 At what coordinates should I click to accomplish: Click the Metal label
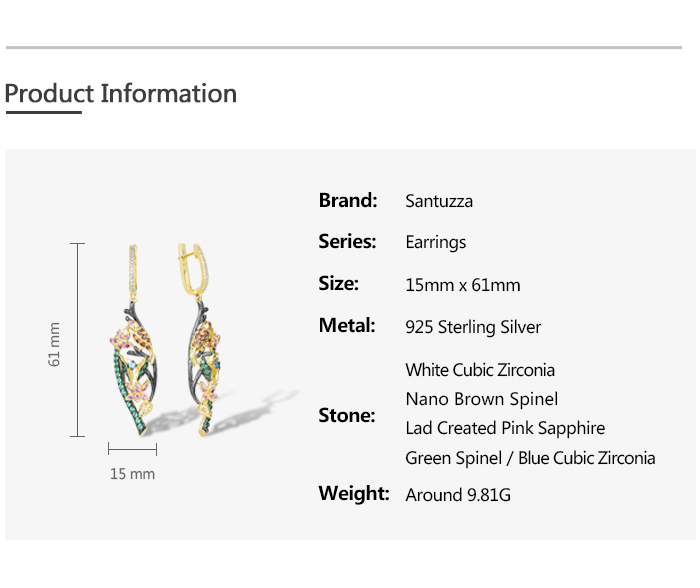[x=347, y=326]
